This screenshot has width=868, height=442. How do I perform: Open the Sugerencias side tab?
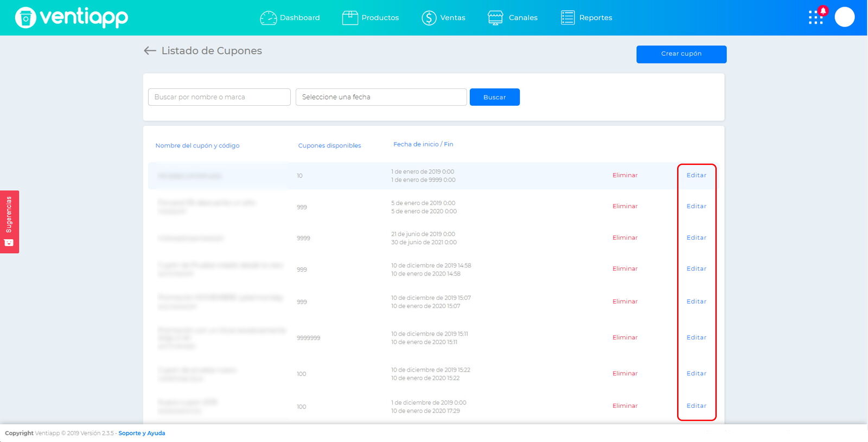(x=9, y=222)
